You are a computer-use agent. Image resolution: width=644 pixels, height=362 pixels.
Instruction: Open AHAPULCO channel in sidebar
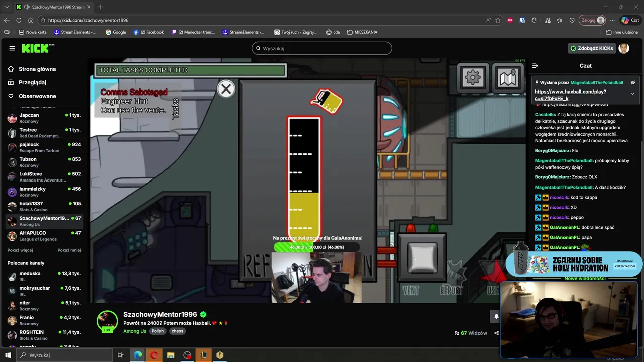pos(44,236)
